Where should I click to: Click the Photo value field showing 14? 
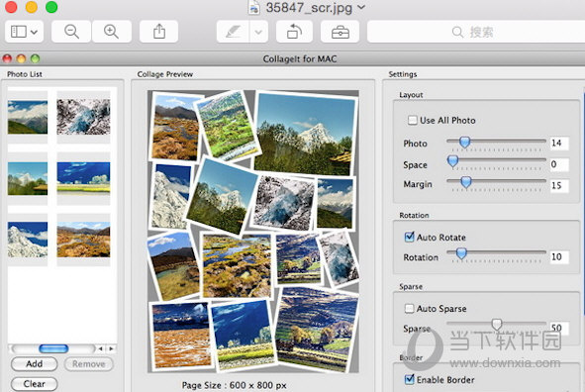click(559, 143)
